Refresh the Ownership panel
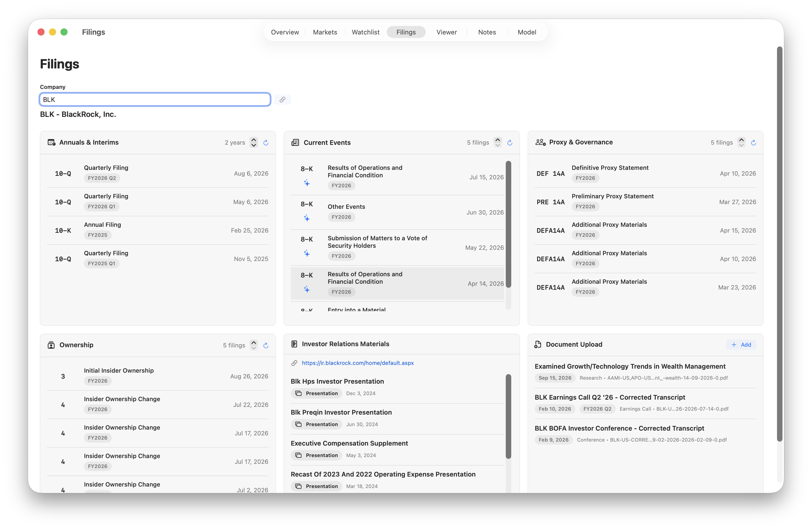Viewport: 812px width, 530px height. coord(266,345)
